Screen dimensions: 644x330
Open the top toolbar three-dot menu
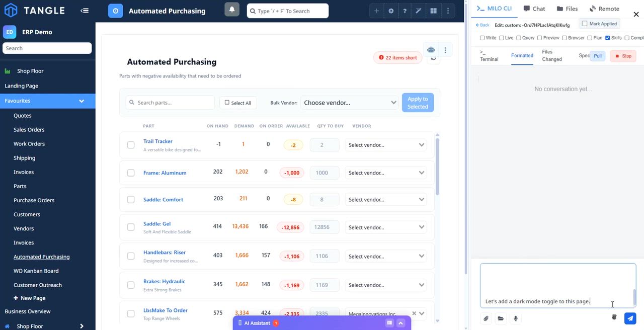click(448, 11)
